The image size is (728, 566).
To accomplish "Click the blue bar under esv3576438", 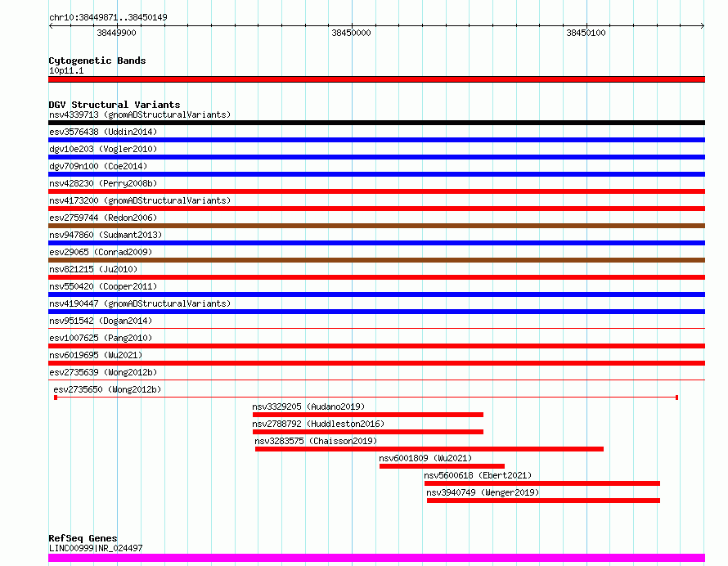I will [x=376, y=140].
